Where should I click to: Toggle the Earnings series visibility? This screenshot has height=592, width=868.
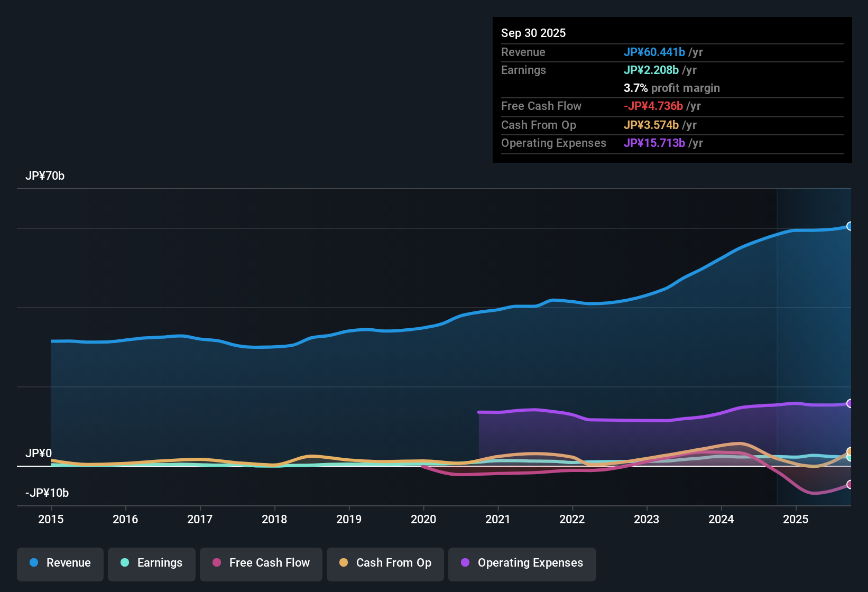coord(151,563)
